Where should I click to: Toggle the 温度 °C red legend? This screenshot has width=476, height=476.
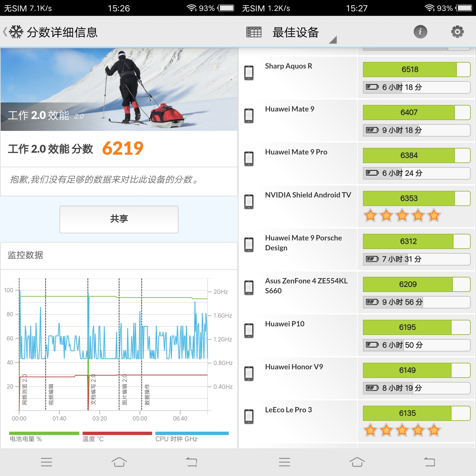coord(117,437)
